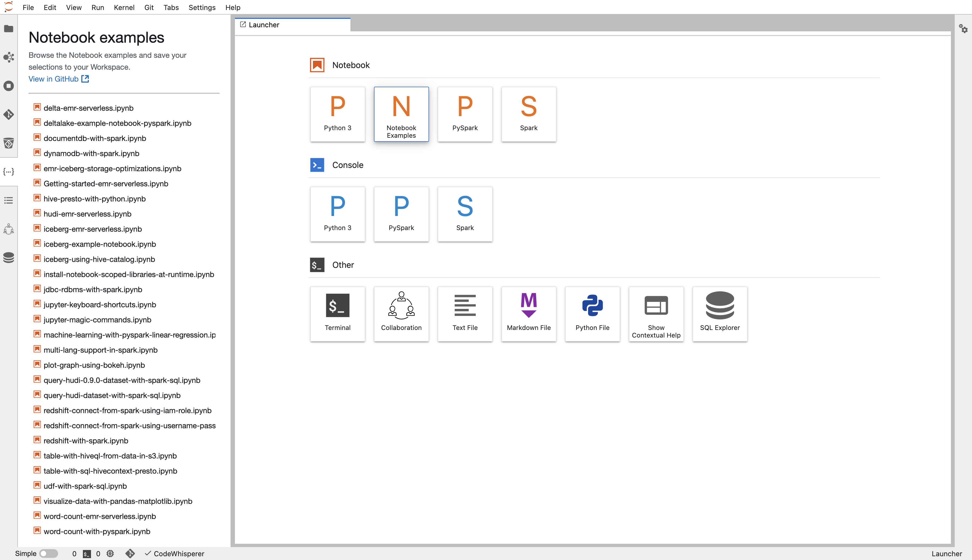The height and width of the screenshot is (560, 972).
Task: Open the EMR clusters sidebar icon
Action: 8,57
